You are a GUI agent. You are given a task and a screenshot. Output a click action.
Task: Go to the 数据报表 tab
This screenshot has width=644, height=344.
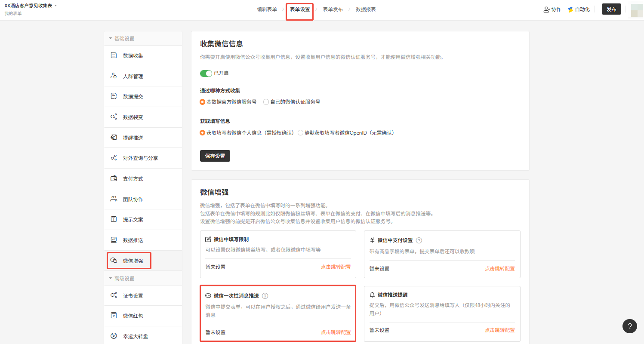point(366,9)
